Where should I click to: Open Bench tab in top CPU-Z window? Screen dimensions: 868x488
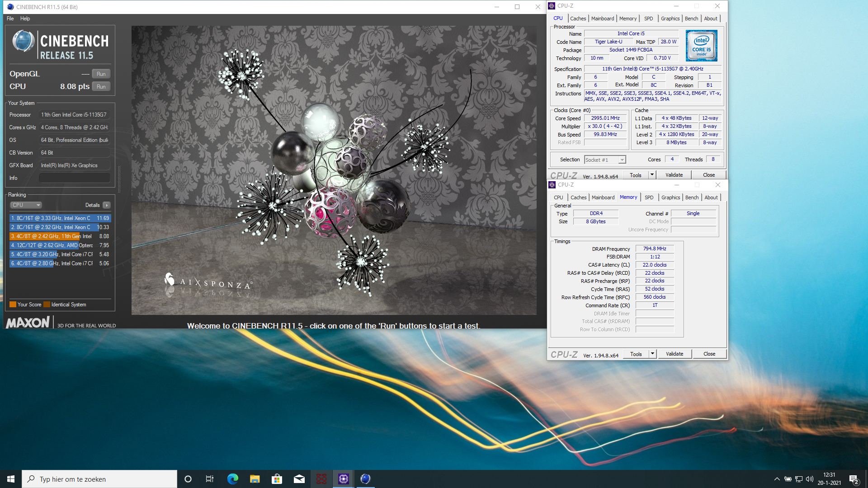click(x=691, y=19)
